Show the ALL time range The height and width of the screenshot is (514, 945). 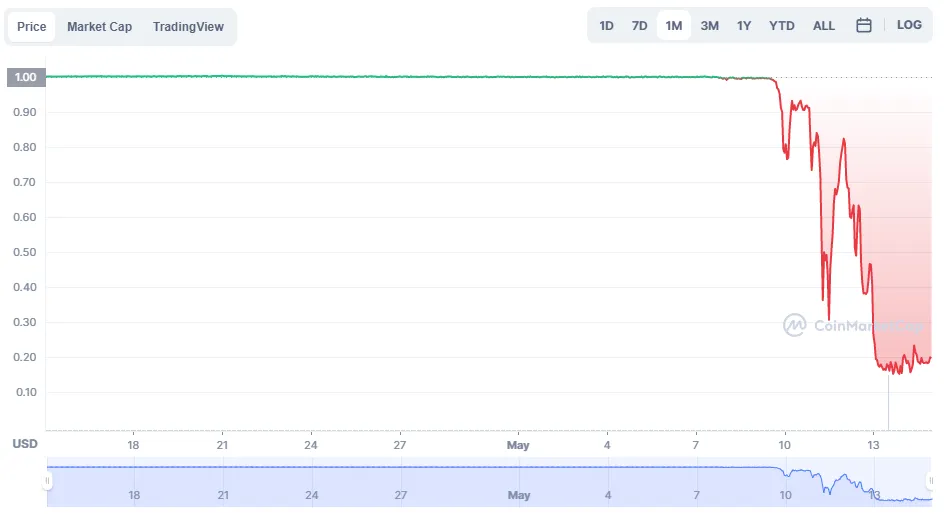pyautogui.click(x=824, y=26)
